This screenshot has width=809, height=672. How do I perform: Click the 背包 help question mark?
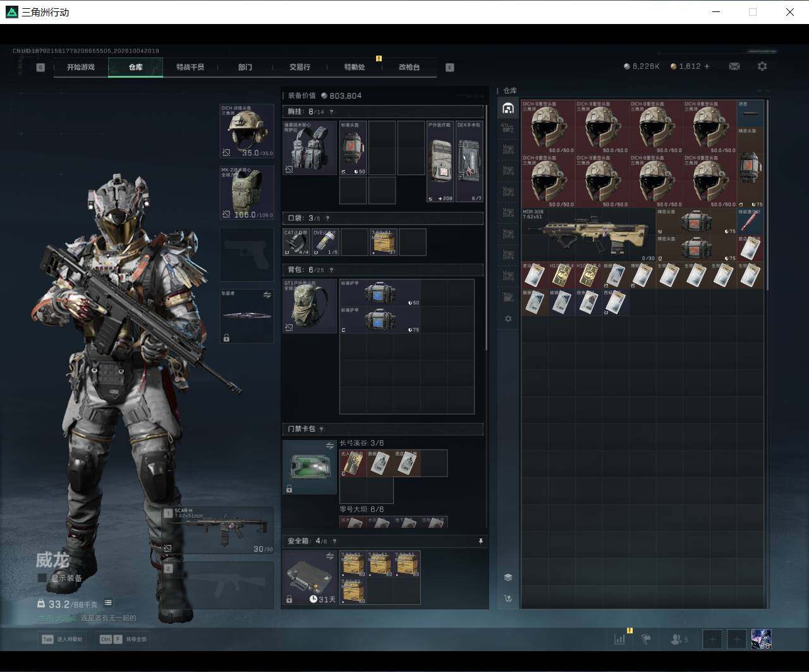click(x=331, y=270)
